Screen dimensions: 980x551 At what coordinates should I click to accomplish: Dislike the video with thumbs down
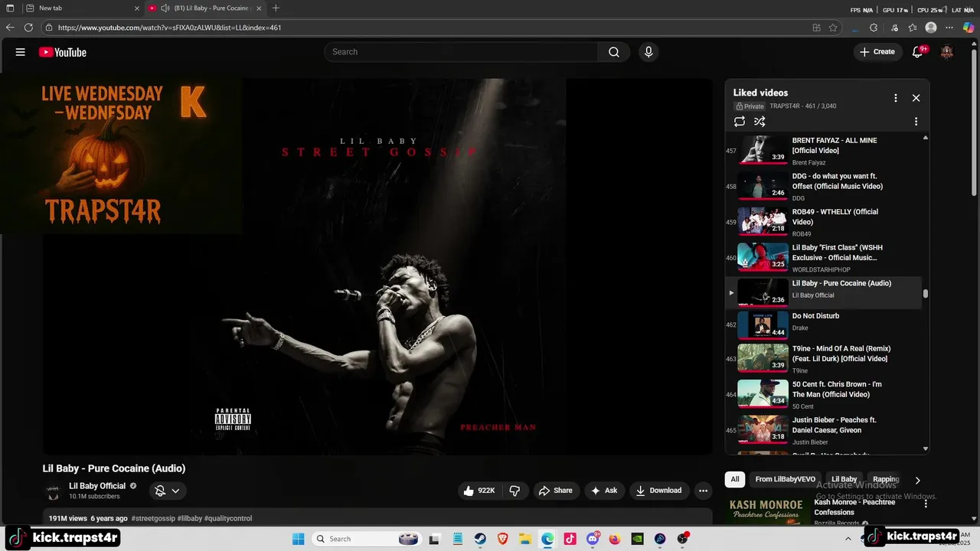[x=515, y=491]
